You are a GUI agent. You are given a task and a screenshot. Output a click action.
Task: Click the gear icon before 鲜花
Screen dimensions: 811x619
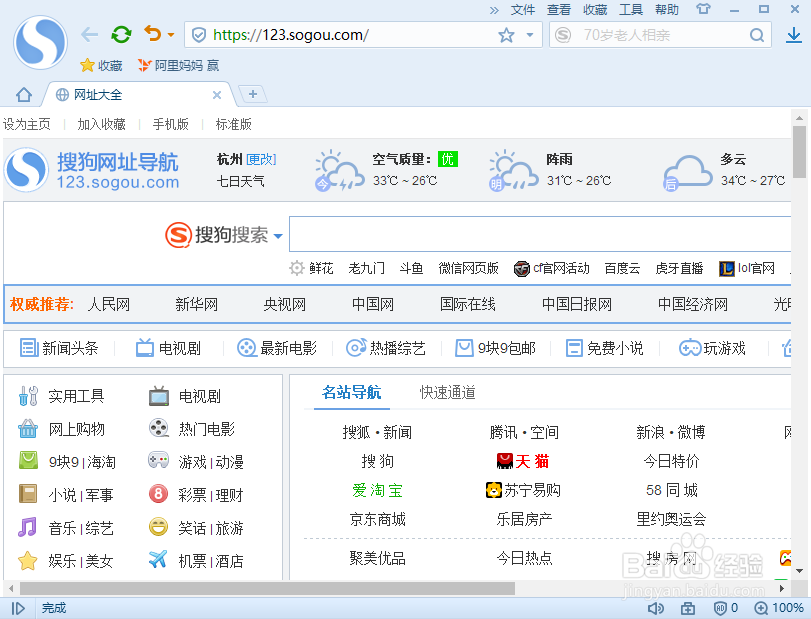(x=296, y=268)
